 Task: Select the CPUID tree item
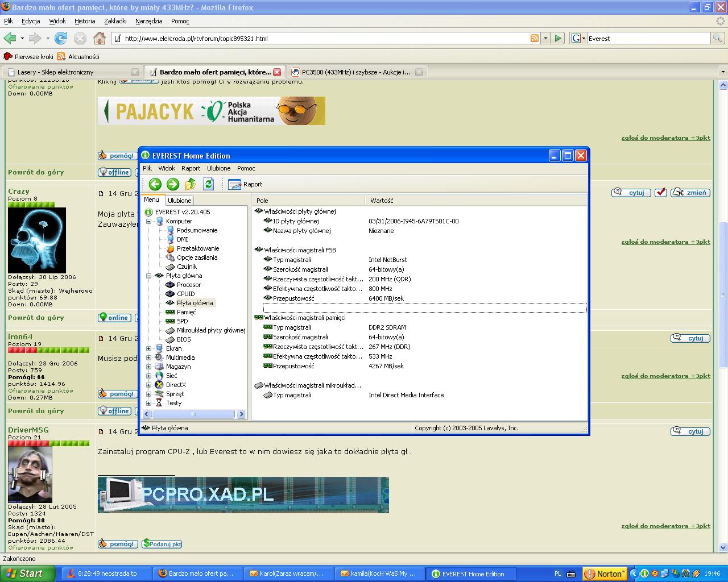tap(185, 294)
